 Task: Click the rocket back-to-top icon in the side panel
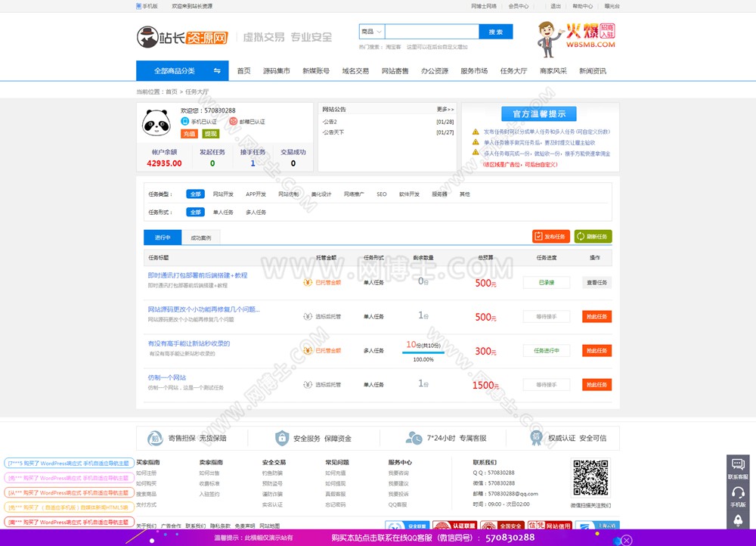click(738, 520)
